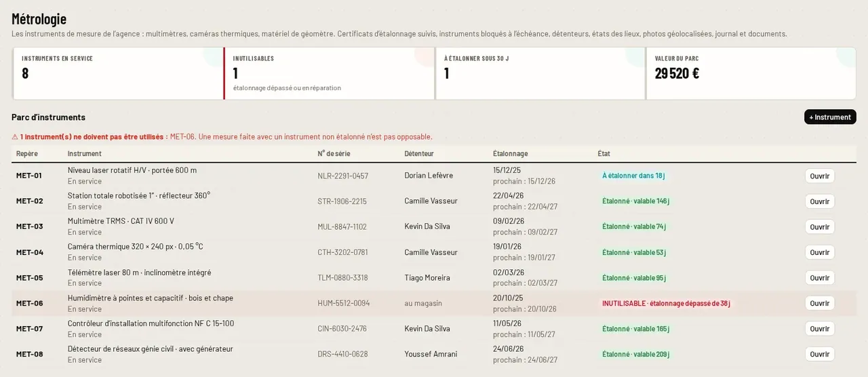Click the Détenteur column header
Viewport: 868px width, 377px height.
(x=419, y=154)
